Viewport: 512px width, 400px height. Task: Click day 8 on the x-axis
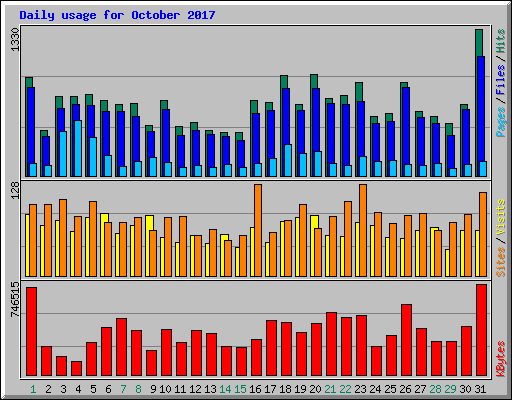(x=138, y=389)
